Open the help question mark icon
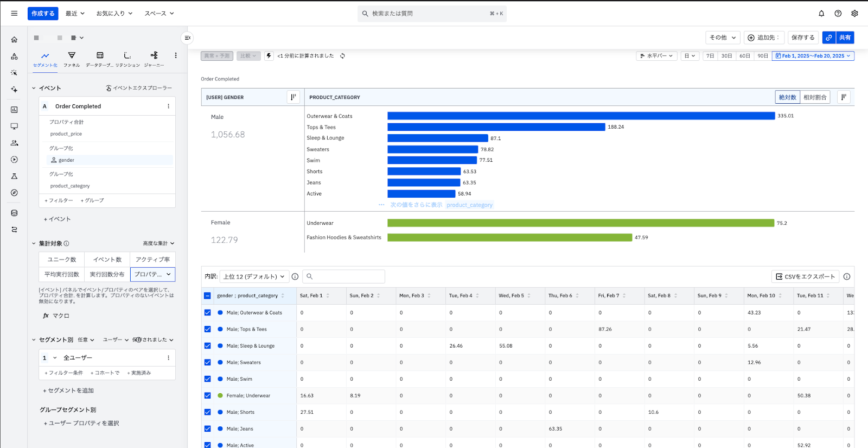This screenshot has width=868, height=448. click(x=838, y=14)
